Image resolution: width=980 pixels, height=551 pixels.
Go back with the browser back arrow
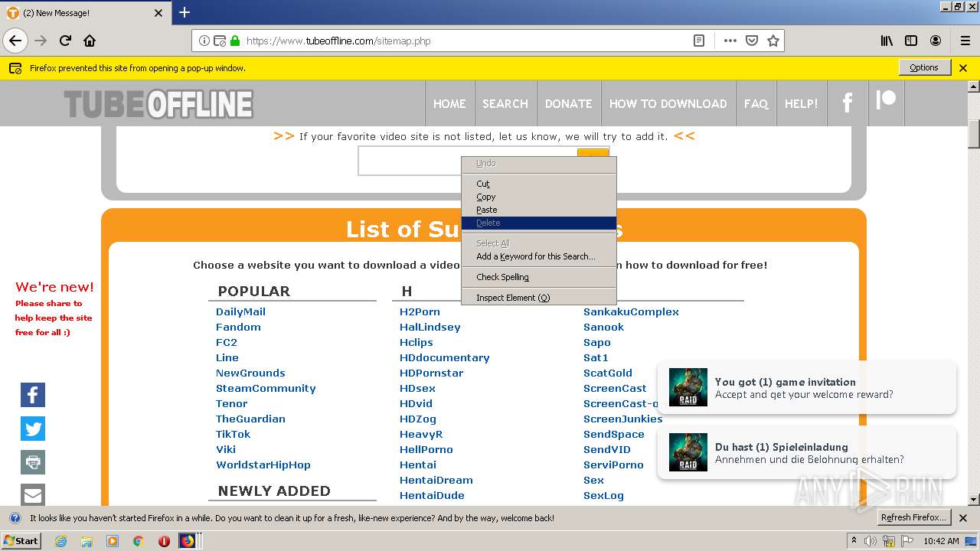[x=15, y=41]
